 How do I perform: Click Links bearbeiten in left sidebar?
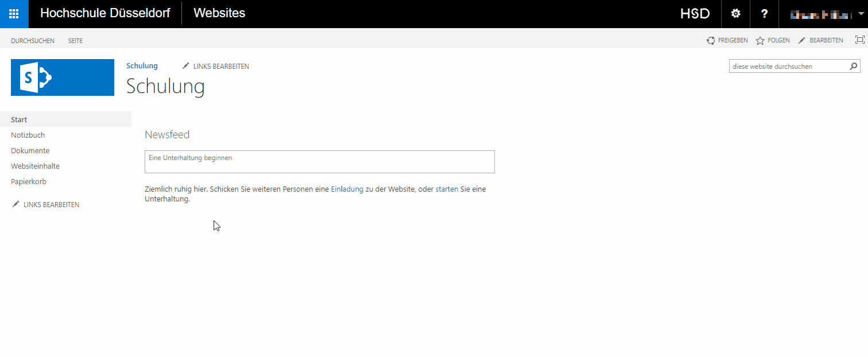click(x=46, y=205)
